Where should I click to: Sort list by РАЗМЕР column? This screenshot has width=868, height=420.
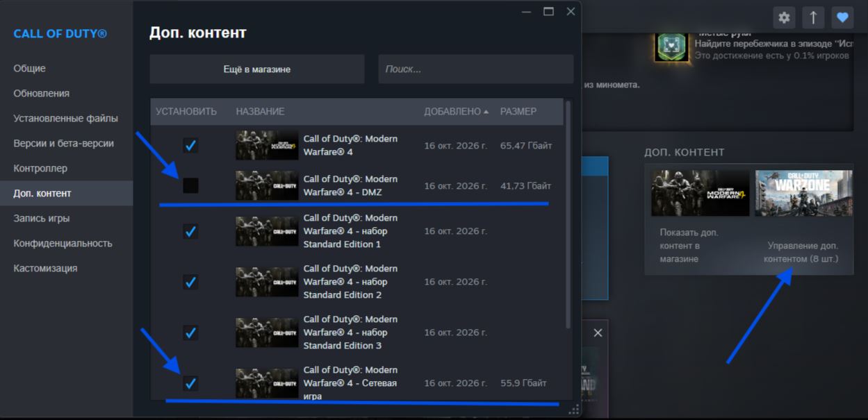pos(518,111)
